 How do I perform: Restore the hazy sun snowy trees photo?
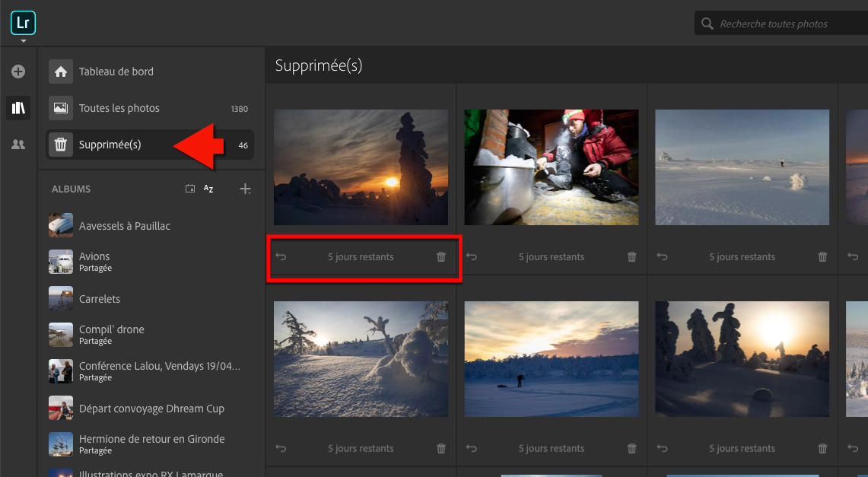(x=662, y=448)
